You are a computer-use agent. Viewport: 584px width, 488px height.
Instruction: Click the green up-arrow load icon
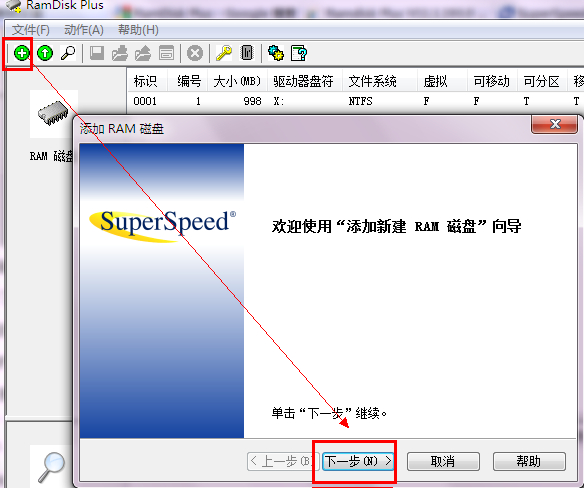[x=45, y=53]
